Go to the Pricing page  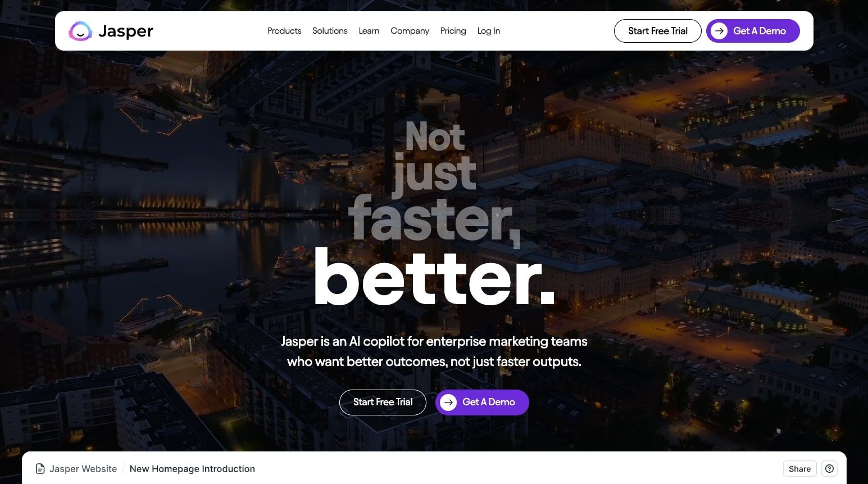(453, 31)
